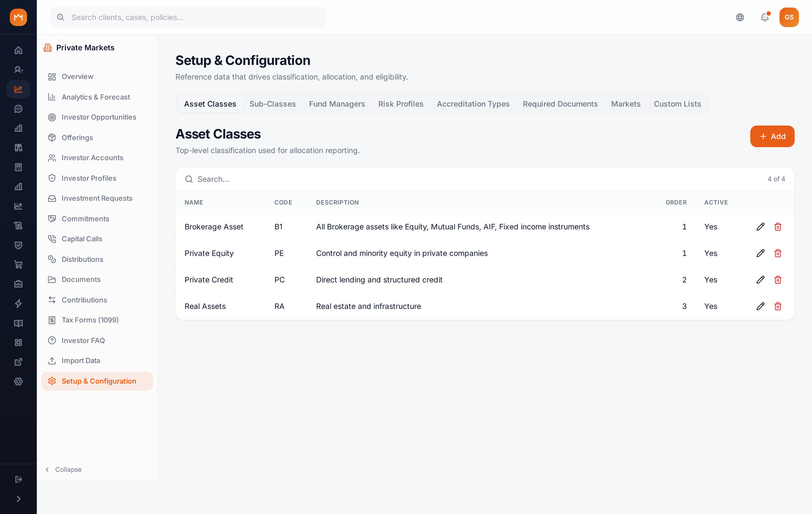Open Documents section
The width and height of the screenshot is (812, 514).
(x=97, y=280)
